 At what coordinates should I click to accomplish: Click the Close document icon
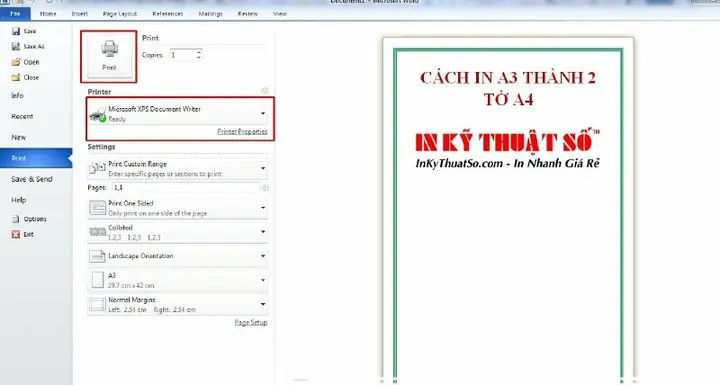16,78
